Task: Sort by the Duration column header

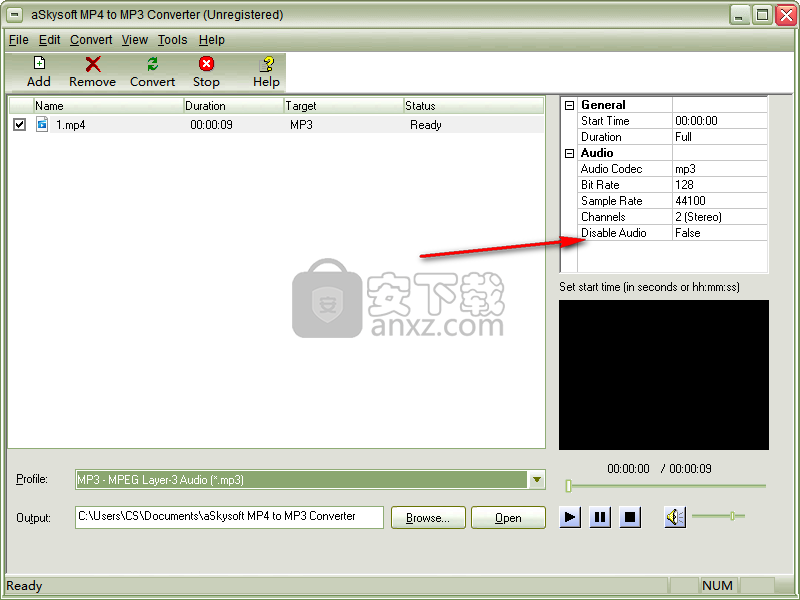Action: tap(233, 106)
